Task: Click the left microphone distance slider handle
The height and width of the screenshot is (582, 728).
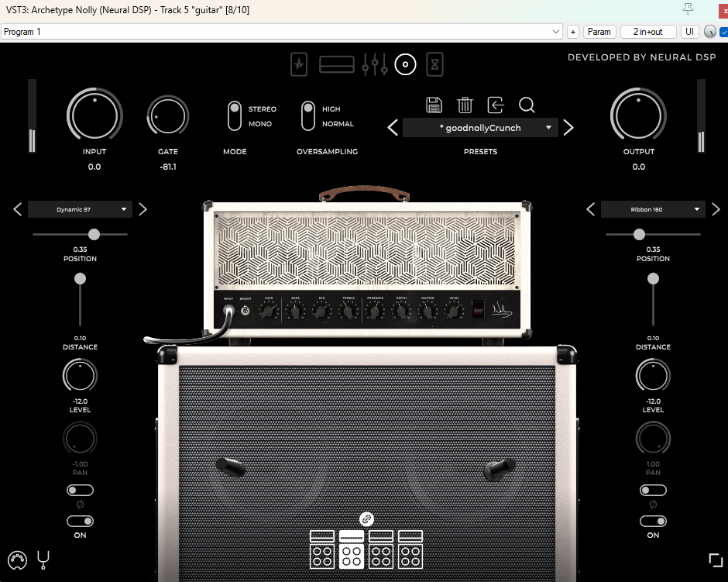Action: coord(80,278)
